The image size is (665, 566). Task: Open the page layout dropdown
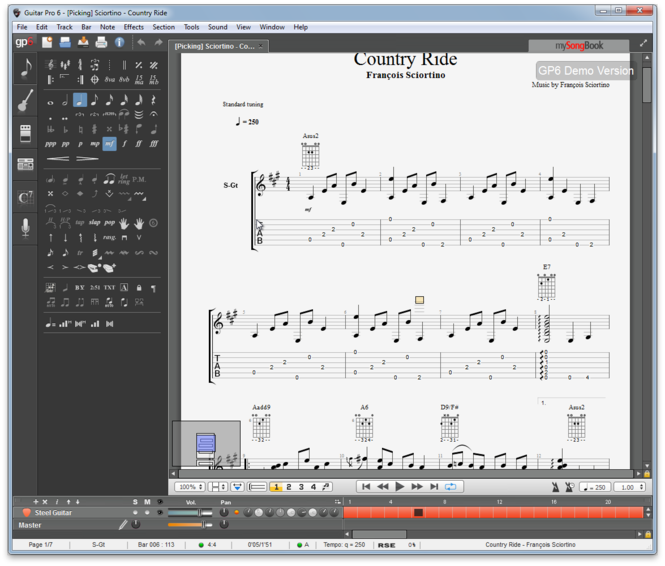pos(218,487)
